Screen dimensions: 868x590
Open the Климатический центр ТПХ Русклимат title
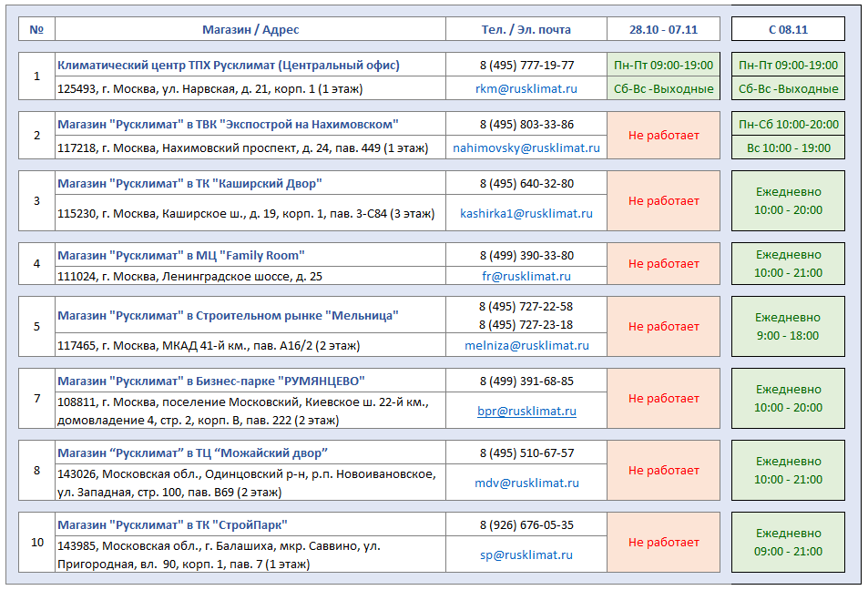pos(229,66)
